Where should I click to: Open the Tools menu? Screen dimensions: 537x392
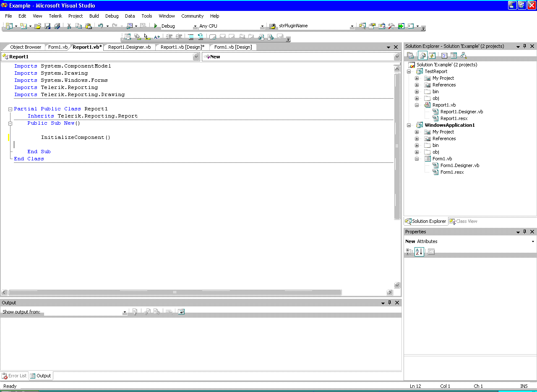pyautogui.click(x=147, y=16)
